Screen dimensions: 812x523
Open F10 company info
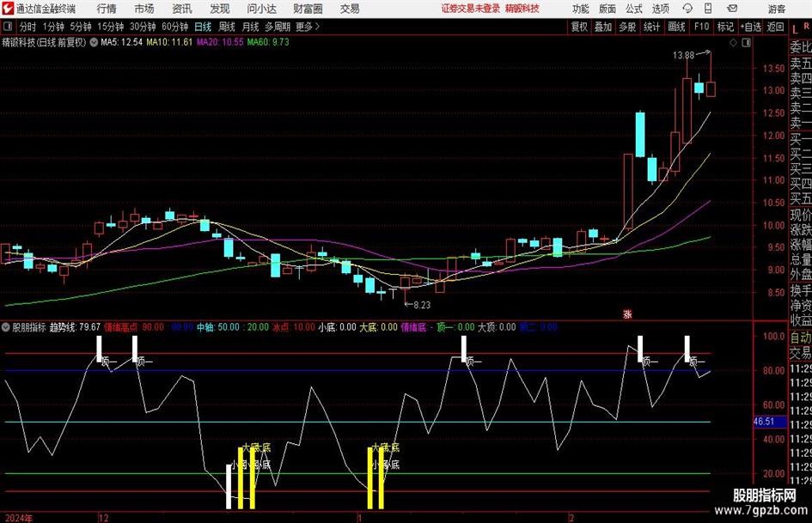pos(702,27)
